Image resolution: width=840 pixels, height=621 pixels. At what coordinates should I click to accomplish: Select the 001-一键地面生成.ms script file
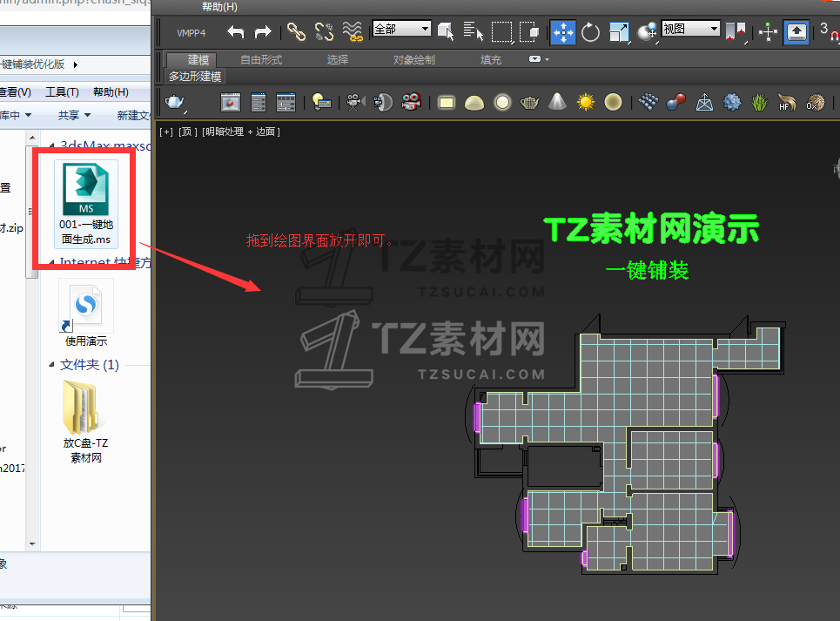[x=85, y=200]
